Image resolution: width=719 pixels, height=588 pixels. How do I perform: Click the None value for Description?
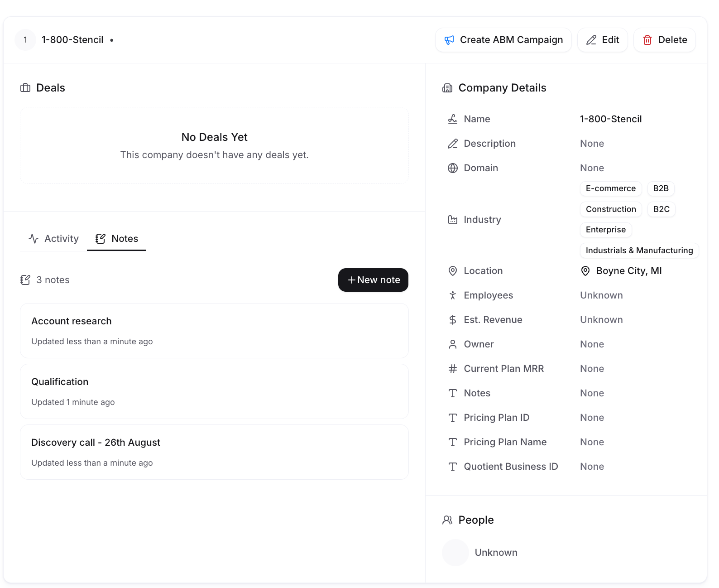pos(592,144)
